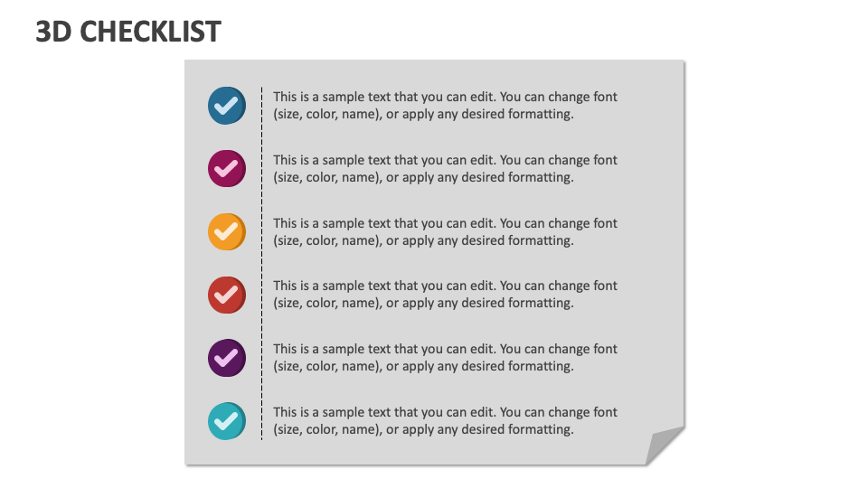Image resolution: width=868 pixels, height=488 pixels.
Task: Click the dashed vertical divider line
Action: [262, 263]
